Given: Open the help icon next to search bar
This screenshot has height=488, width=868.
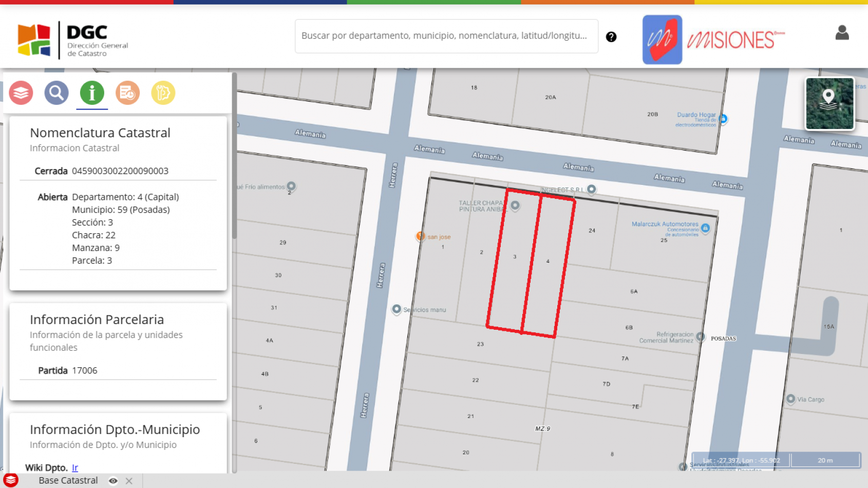Looking at the screenshot, I should pos(611,36).
